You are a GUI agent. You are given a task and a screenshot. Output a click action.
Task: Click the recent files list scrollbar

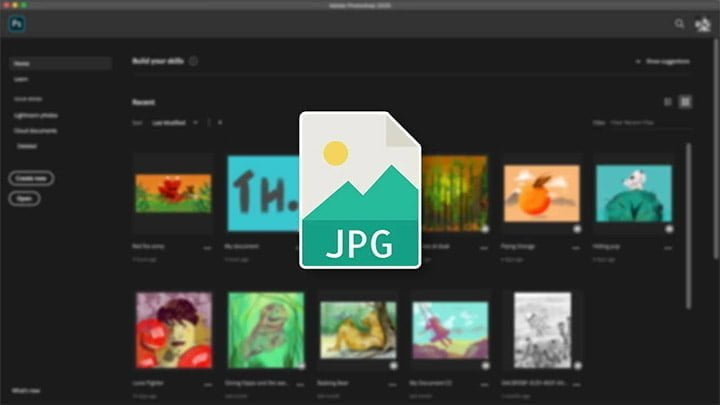(x=688, y=226)
